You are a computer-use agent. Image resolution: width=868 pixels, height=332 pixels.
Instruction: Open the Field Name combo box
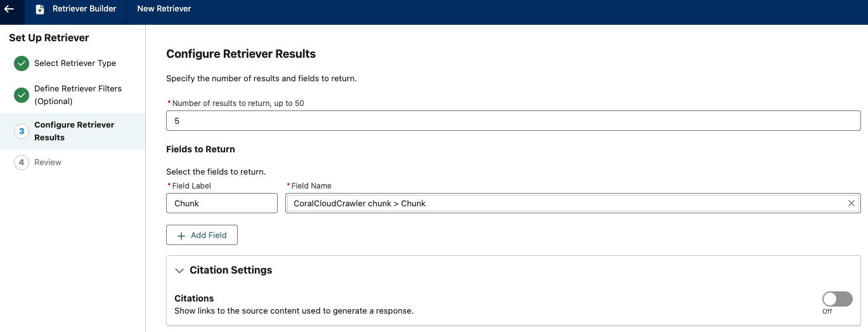[564, 204]
